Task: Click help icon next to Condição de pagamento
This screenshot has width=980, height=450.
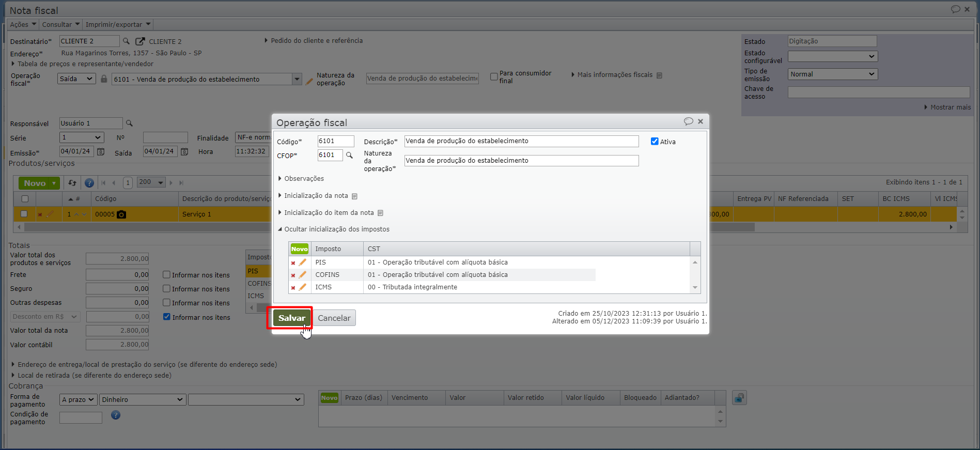Action: (x=116, y=415)
